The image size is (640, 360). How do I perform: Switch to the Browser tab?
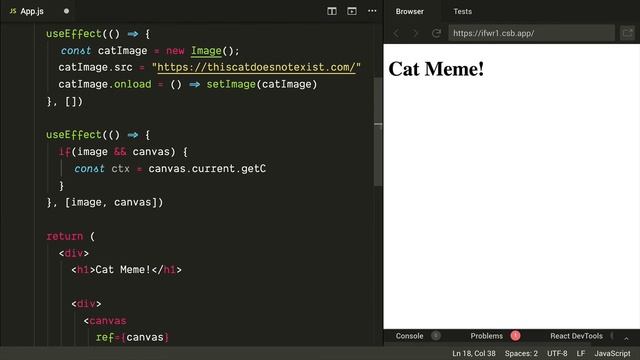coord(409,11)
